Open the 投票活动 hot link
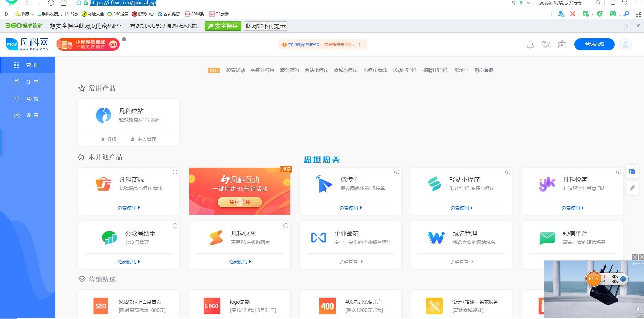 [236, 70]
